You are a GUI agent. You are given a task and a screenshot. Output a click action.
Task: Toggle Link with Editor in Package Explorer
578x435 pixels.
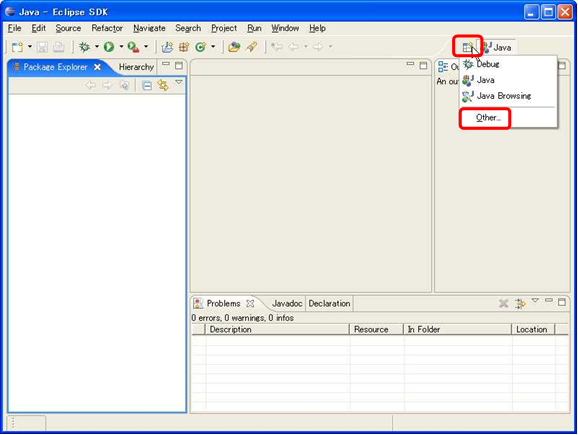(163, 85)
